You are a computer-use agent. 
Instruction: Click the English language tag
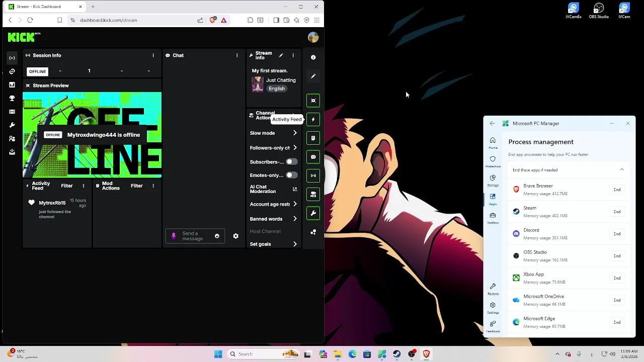[x=277, y=88]
